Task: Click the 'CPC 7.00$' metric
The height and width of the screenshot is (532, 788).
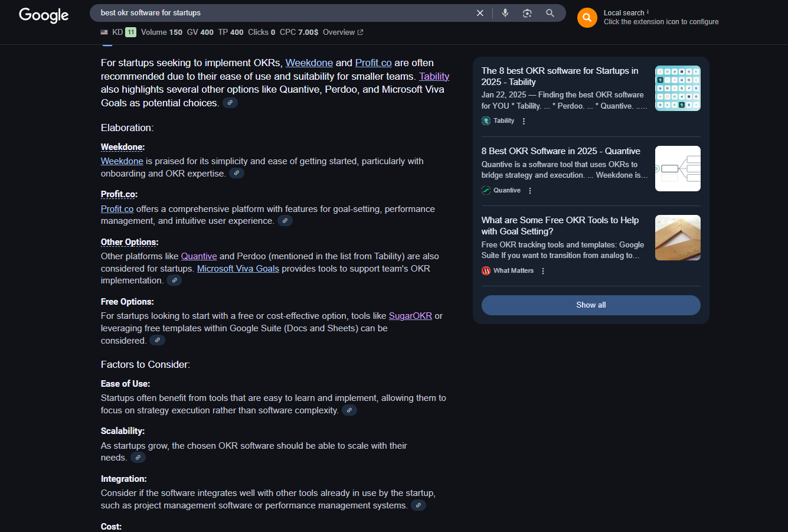Action: 299,32
